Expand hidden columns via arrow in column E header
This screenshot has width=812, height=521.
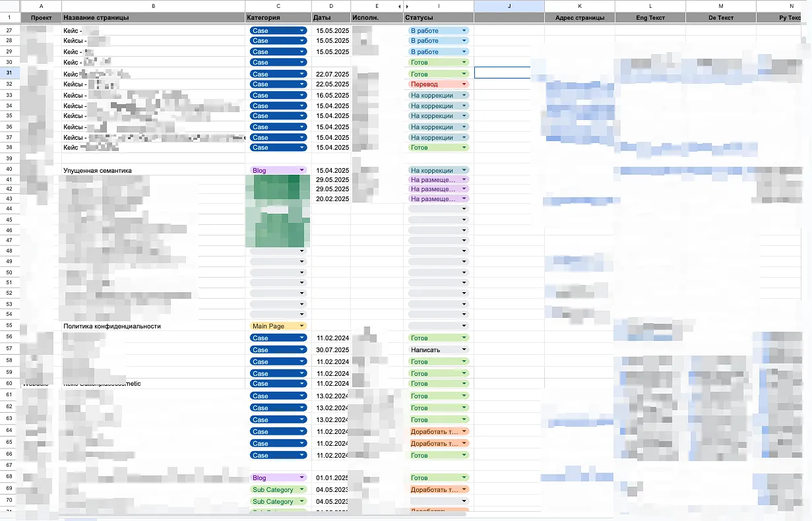[399, 6]
